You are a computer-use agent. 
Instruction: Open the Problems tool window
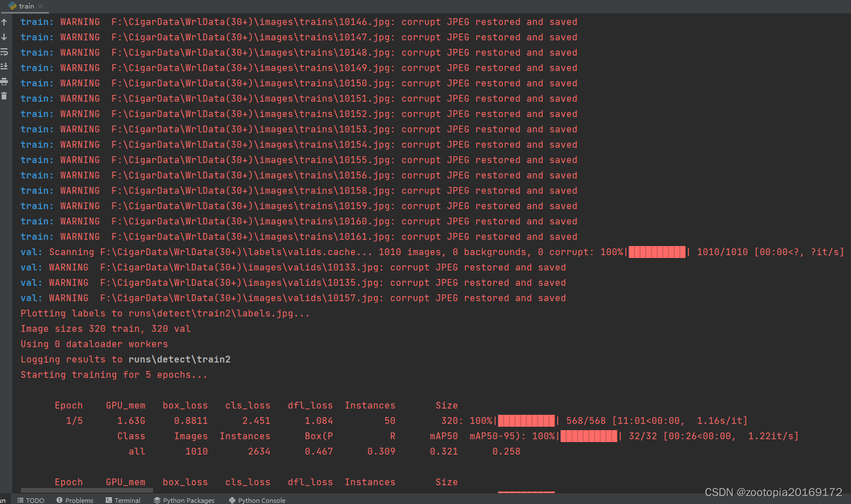[x=74, y=500]
